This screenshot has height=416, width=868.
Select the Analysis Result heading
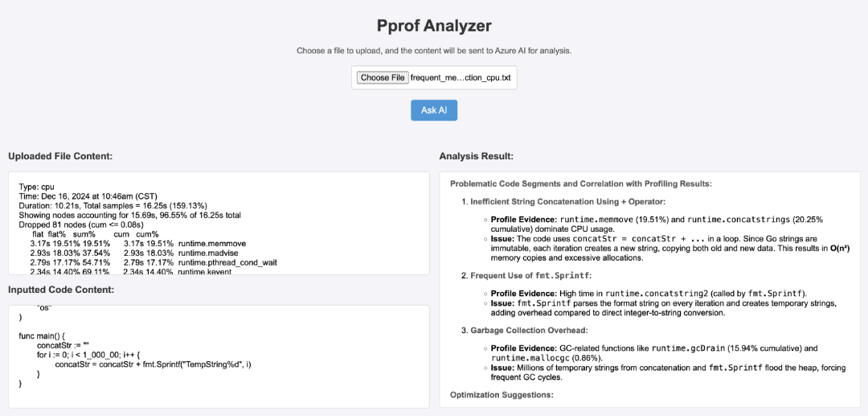pos(476,155)
